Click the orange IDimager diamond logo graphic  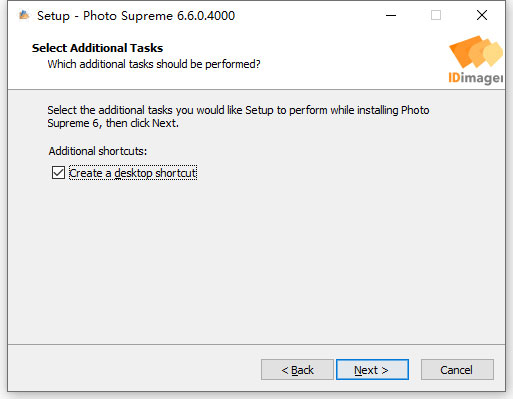tap(476, 52)
